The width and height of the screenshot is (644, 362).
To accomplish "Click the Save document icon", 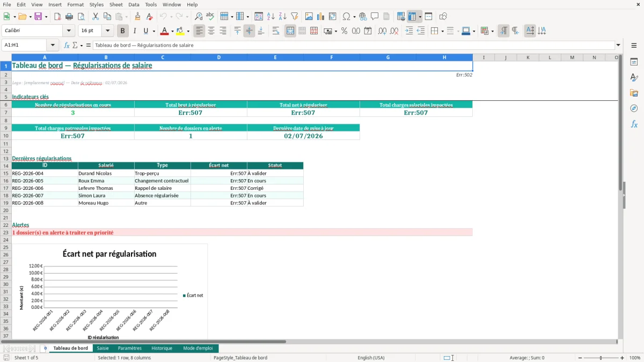I will click(38, 17).
